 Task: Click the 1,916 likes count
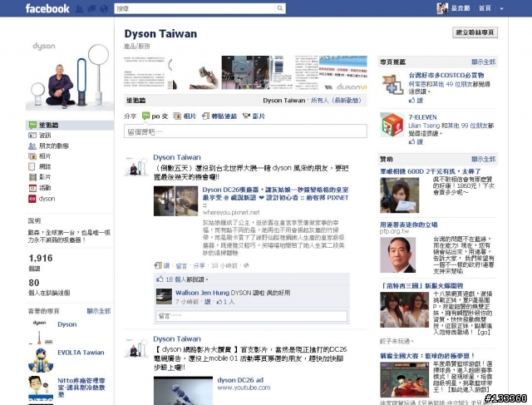41,259
